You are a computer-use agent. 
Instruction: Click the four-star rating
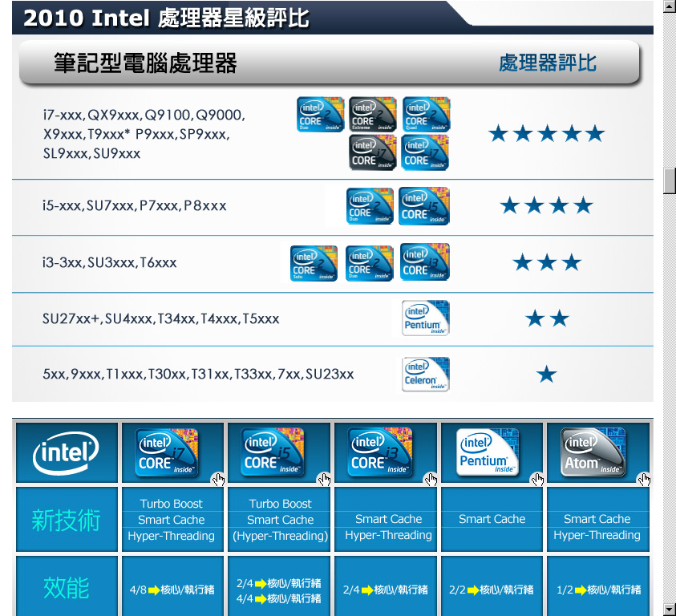click(547, 206)
